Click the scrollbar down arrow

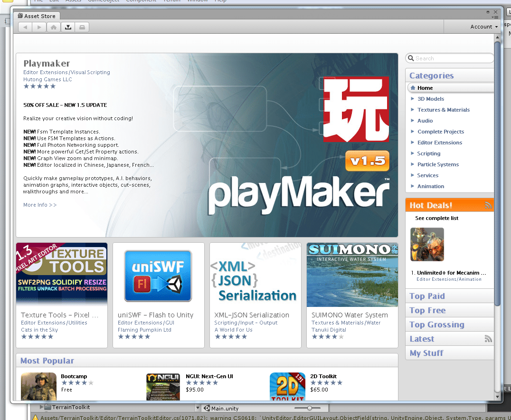(497, 397)
